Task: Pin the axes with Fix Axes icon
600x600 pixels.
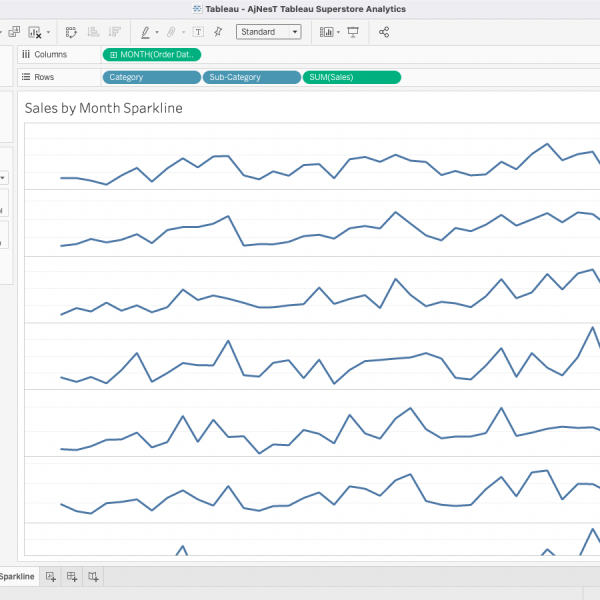Action: click(218, 32)
